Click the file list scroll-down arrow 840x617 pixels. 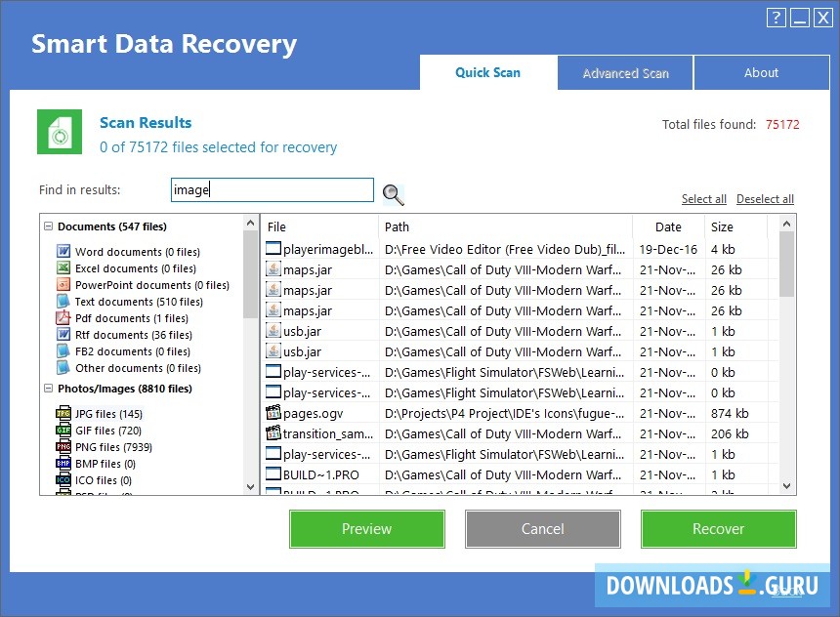tap(786, 486)
